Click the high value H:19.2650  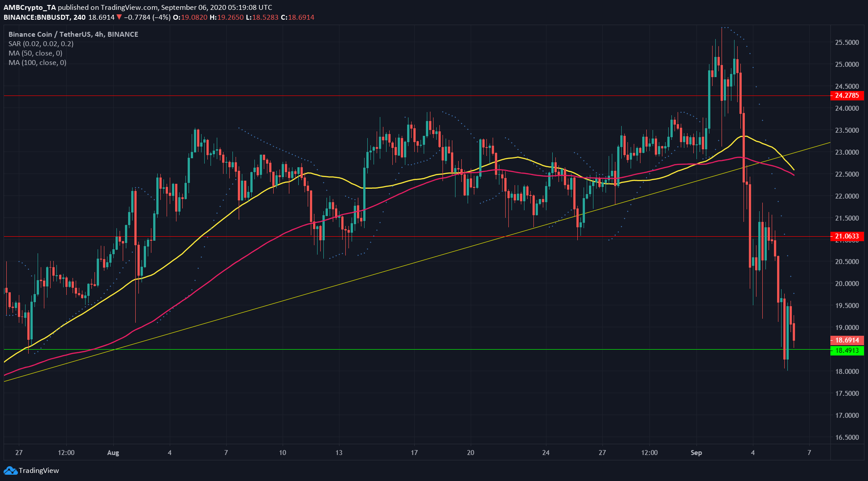click(x=227, y=17)
